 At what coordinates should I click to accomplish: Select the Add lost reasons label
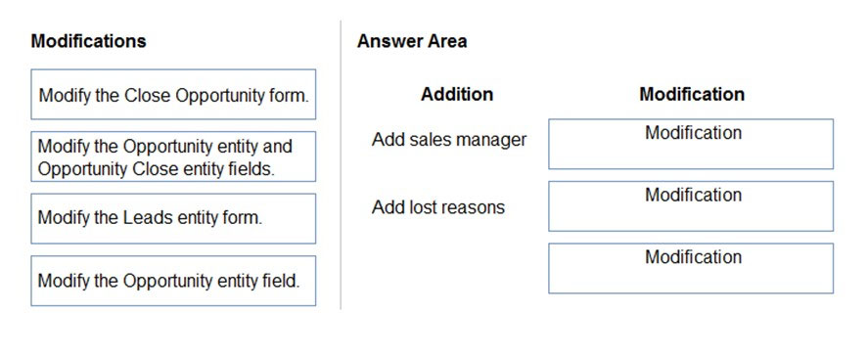point(438,207)
